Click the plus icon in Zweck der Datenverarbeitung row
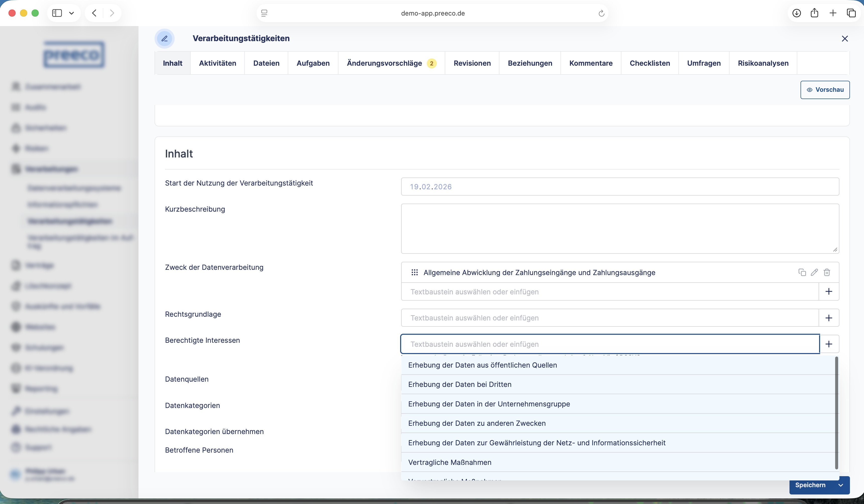 point(829,292)
